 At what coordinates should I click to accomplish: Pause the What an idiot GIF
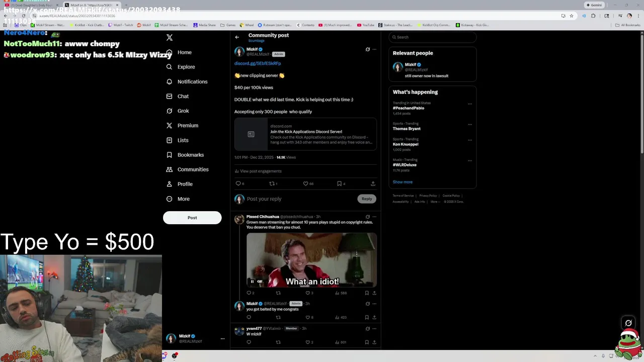point(252,282)
